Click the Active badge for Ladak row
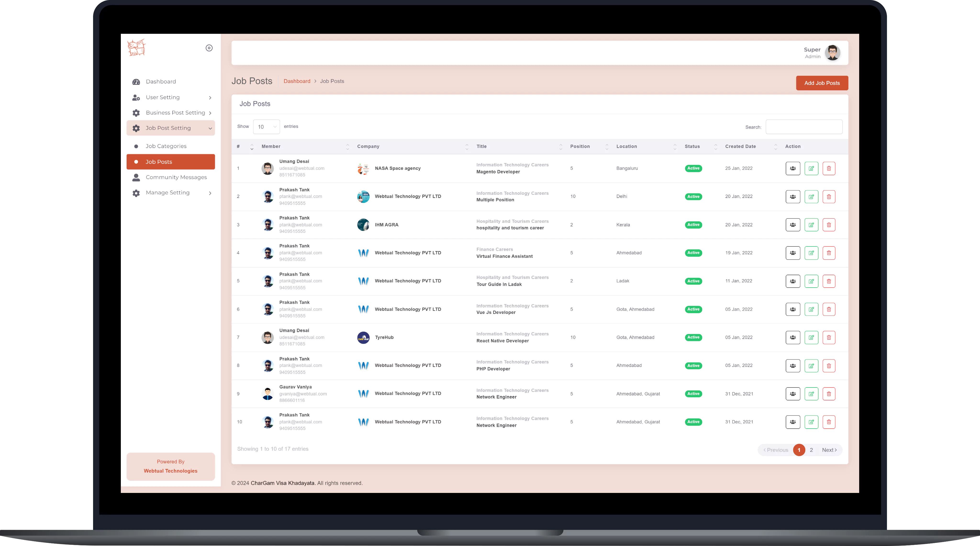Viewport: 980px width, 546px height. click(x=693, y=281)
